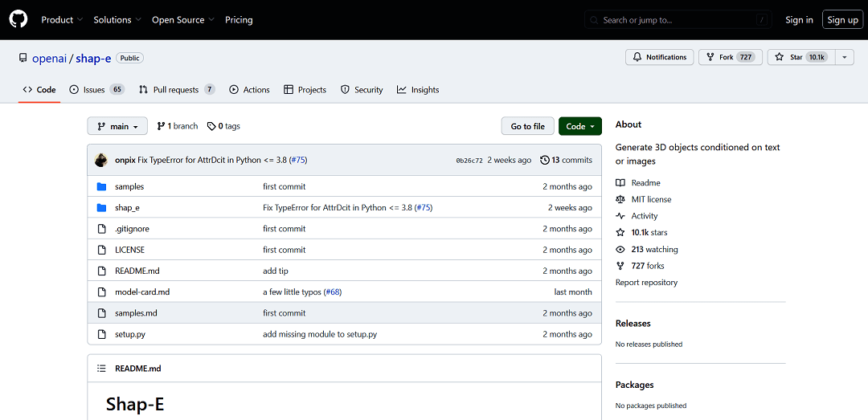Open the Notifications subscription button
This screenshot has height=420, width=868.
click(659, 57)
